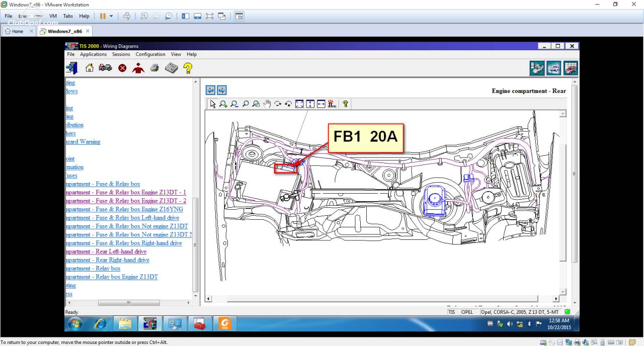Viewport: 644px width, 346px height.
Task: Open Fuse & Relay box Engine Z13DT - 1
Action: click(x=126, y=192)
